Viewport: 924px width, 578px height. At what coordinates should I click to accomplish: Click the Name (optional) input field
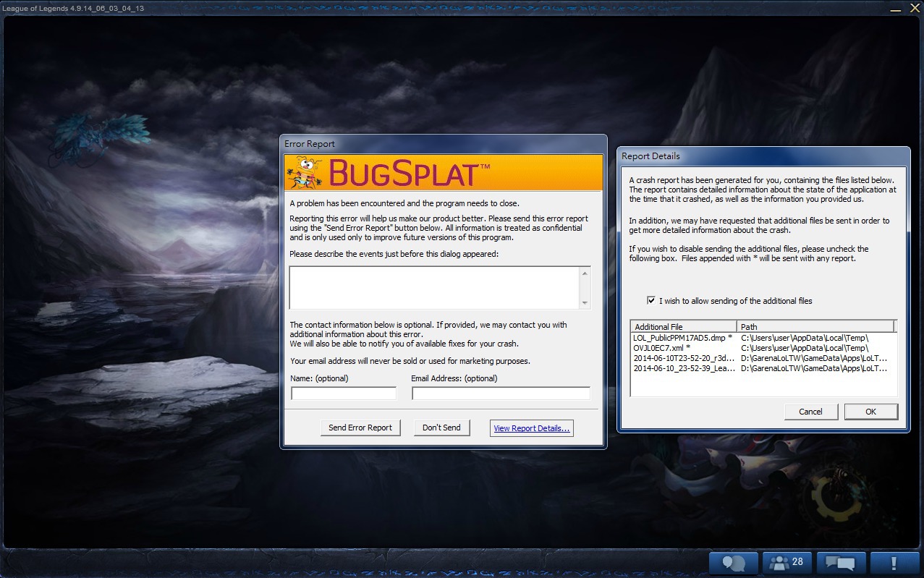pos(344,394)
